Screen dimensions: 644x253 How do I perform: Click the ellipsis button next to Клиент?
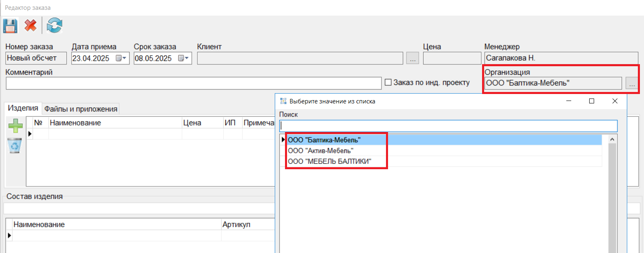pos(413,58)
